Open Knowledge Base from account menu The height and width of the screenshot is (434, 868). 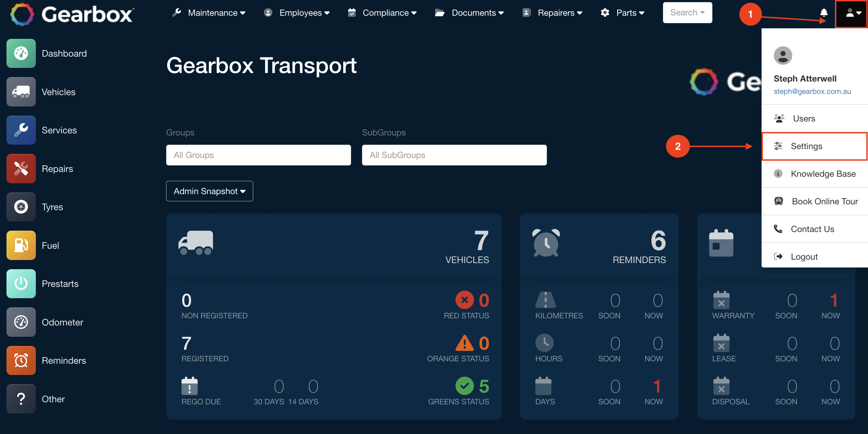pyautogui.click(x=815, y=174)
